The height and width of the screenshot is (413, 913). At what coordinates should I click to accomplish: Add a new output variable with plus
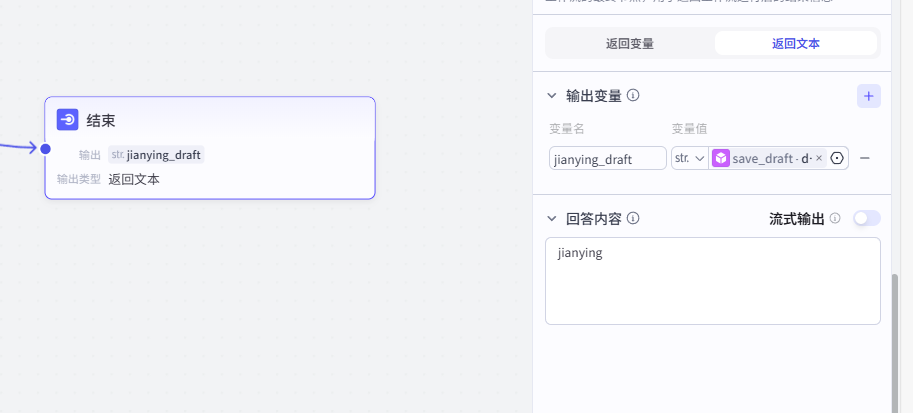click(x=869, y=96)
